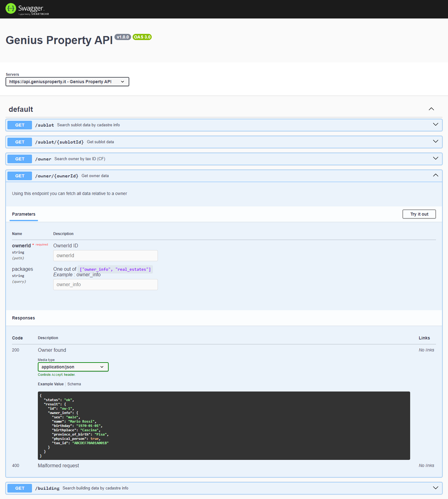Switch to the Schema tab
The height and width of the screenshot is (499, 448).
coord(74,384)
